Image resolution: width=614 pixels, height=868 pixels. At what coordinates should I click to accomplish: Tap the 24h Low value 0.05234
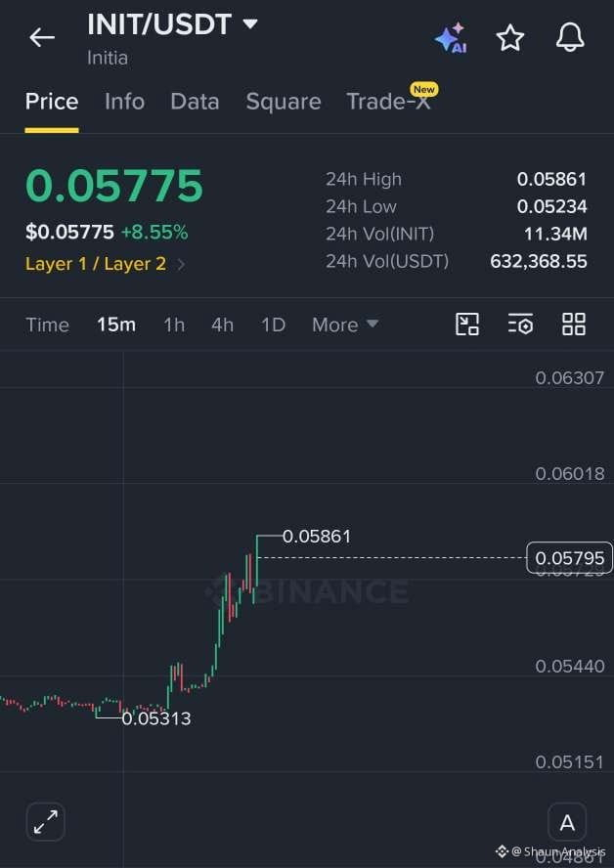click(x=551, y=206)
